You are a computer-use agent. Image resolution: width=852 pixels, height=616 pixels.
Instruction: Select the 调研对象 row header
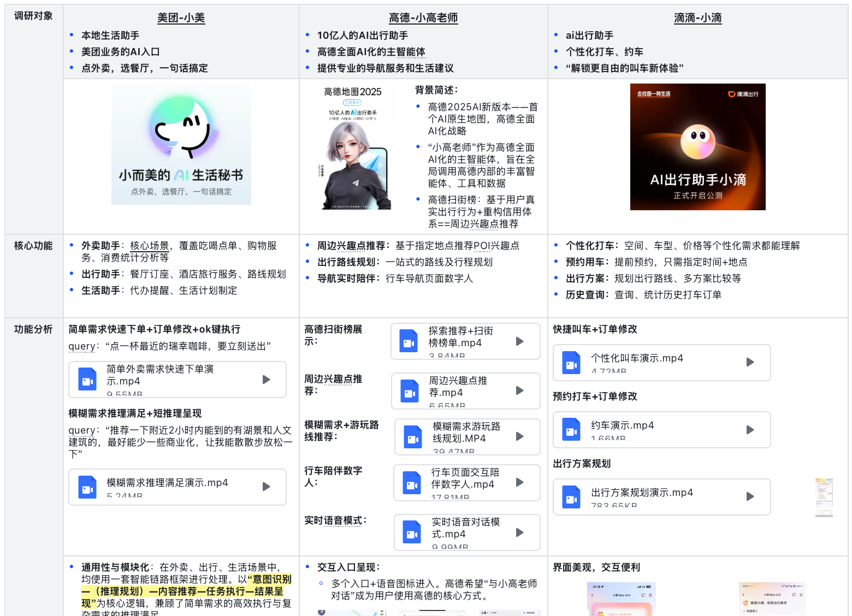coord(33,16)
